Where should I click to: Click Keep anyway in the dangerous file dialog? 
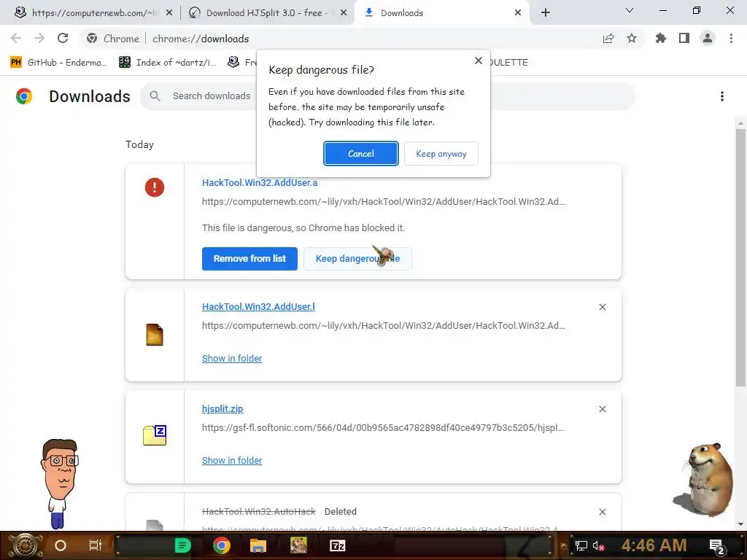point(441,153)
